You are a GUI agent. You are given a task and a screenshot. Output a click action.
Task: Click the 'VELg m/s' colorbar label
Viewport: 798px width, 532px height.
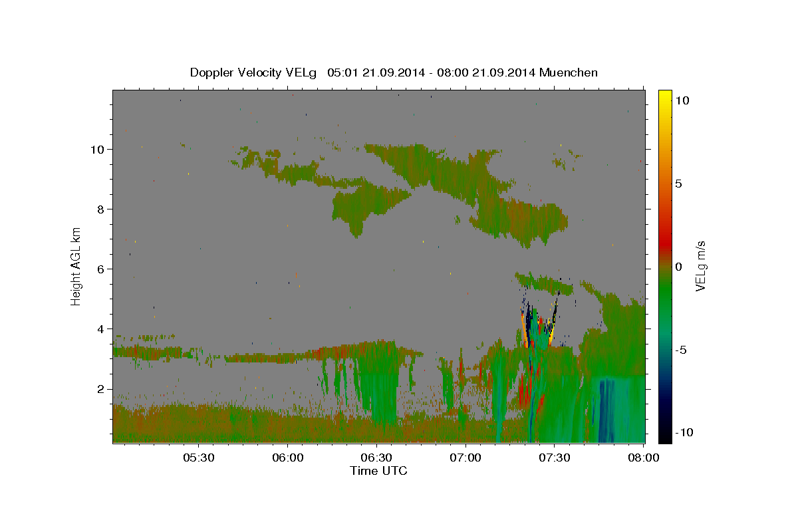click(x=700, y=266)
